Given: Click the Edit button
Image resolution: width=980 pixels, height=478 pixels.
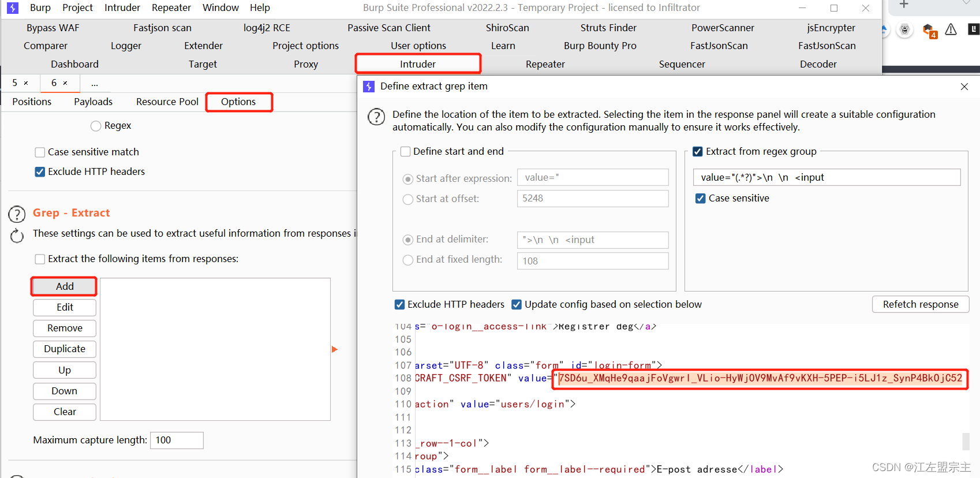Looking at the screenshot, I should pos(65,307).
